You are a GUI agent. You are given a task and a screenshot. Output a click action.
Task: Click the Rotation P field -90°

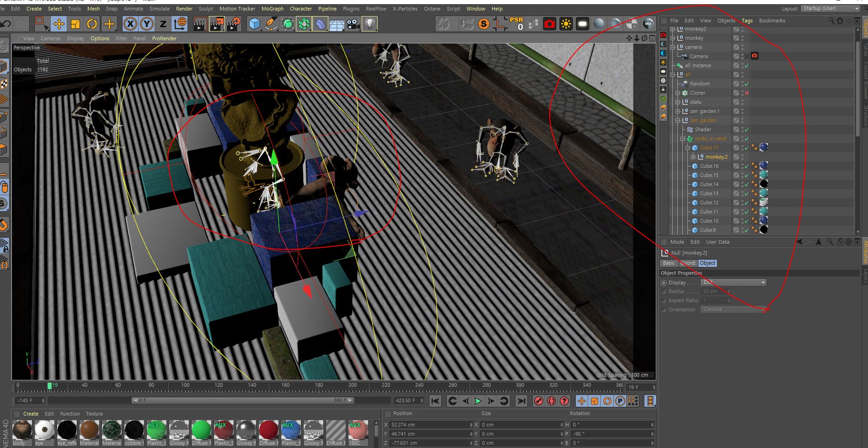pos(612,434)
